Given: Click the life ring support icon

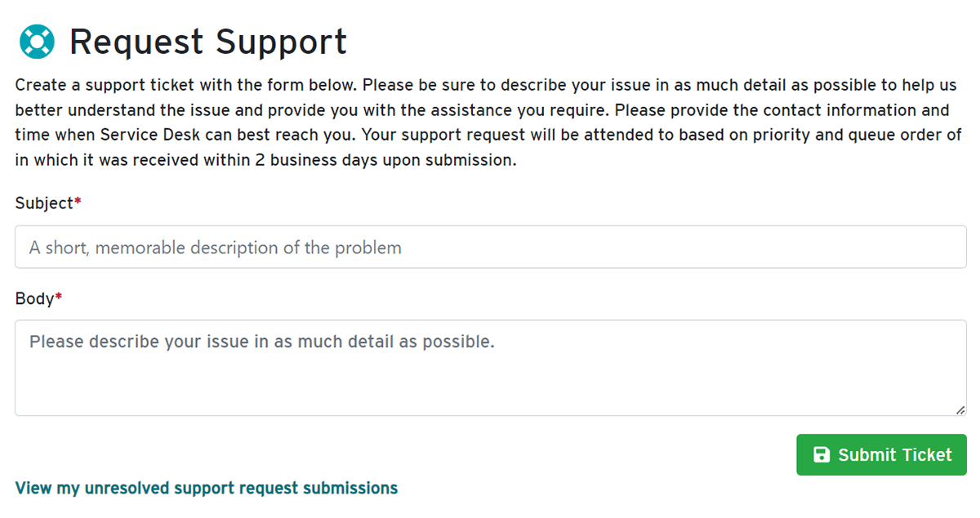Looking at the screenshot, I should pos(36,42).
